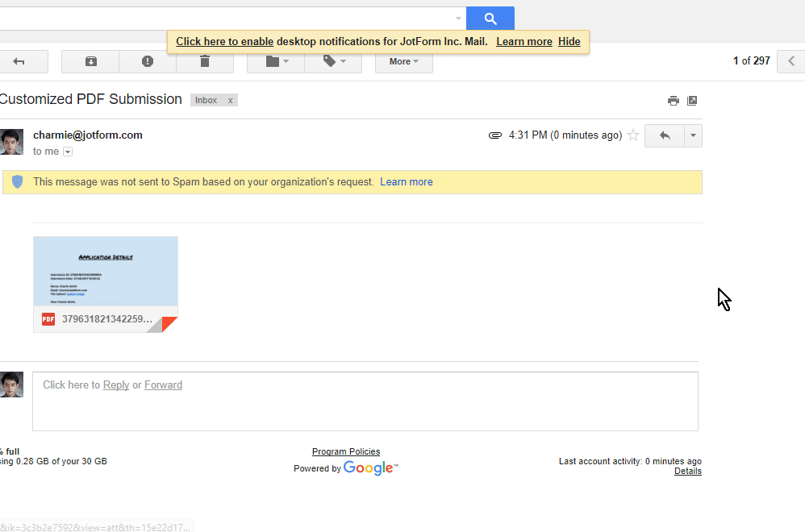Open the Move to folder dropdown

pyautogui.click(x=276, y=61)
